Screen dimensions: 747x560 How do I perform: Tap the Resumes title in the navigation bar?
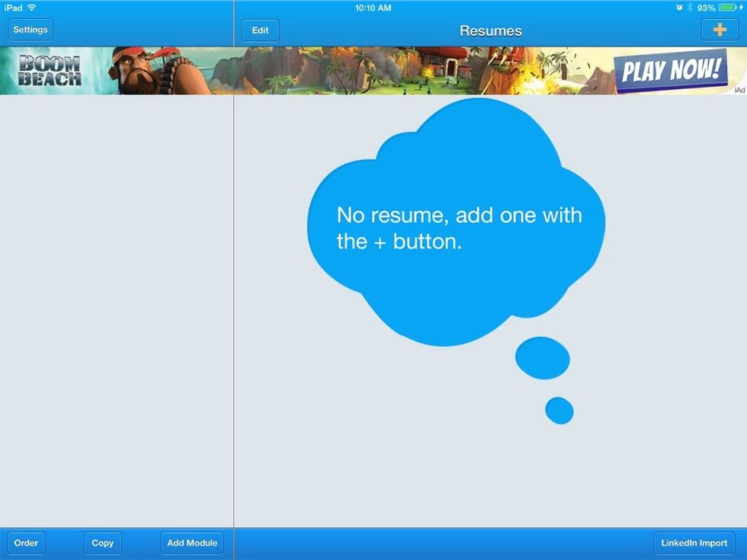(x=490, y=30)
